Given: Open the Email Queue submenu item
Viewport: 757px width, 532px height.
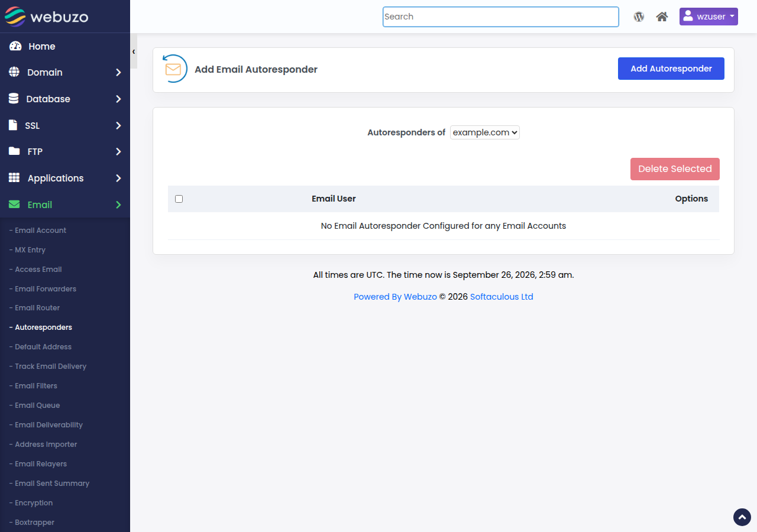Looking at the screenshot, I should coord(35,406).
